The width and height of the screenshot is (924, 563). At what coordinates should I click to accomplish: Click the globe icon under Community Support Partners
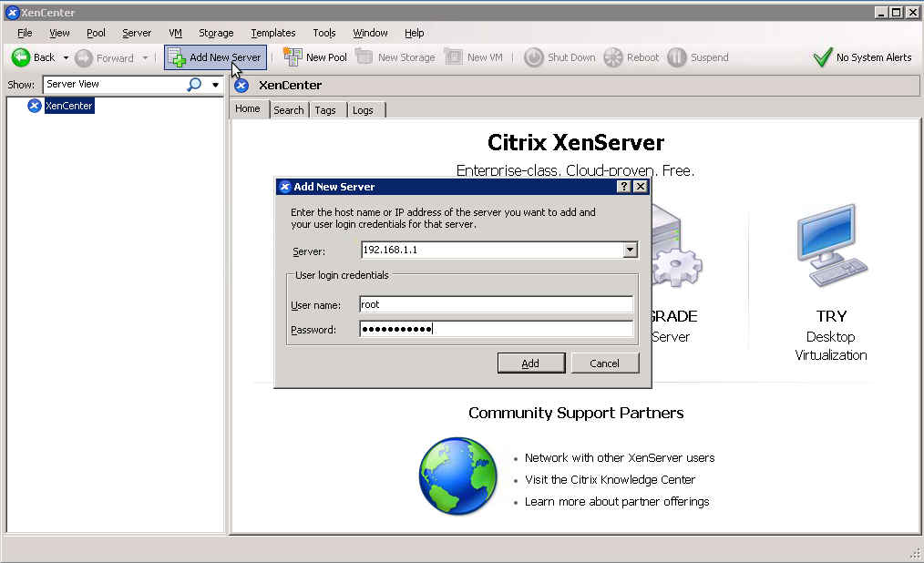[457, 476]
